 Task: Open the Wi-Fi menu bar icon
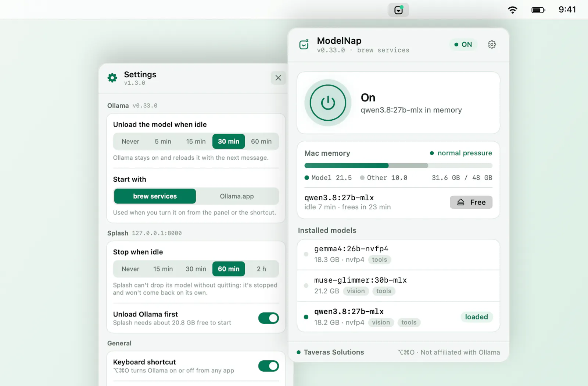point(512,10)
